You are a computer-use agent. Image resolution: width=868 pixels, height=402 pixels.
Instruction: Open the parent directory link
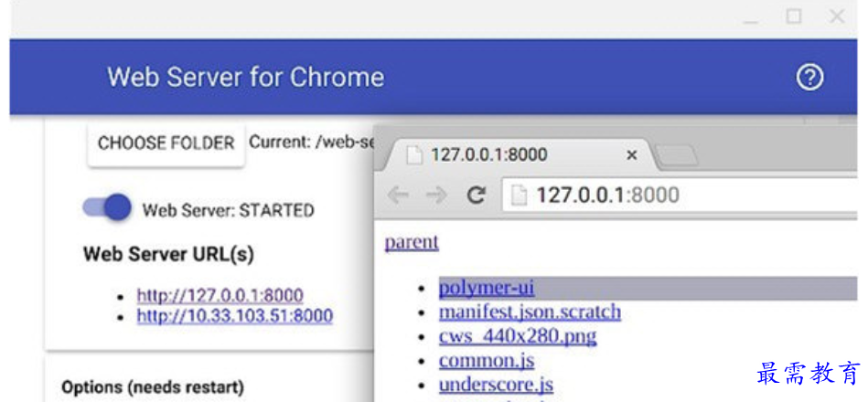point(412,242)
